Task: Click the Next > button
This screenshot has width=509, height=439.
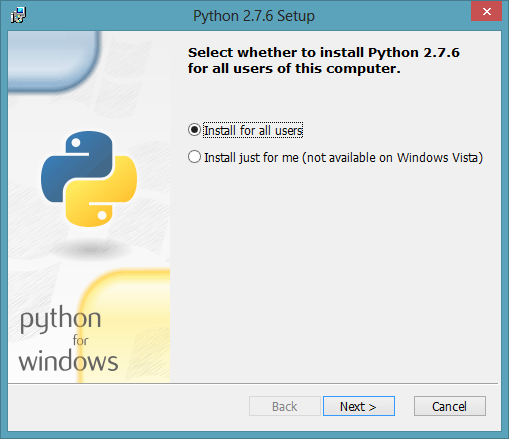Action: pyautogui.click(x=359, y=406)
